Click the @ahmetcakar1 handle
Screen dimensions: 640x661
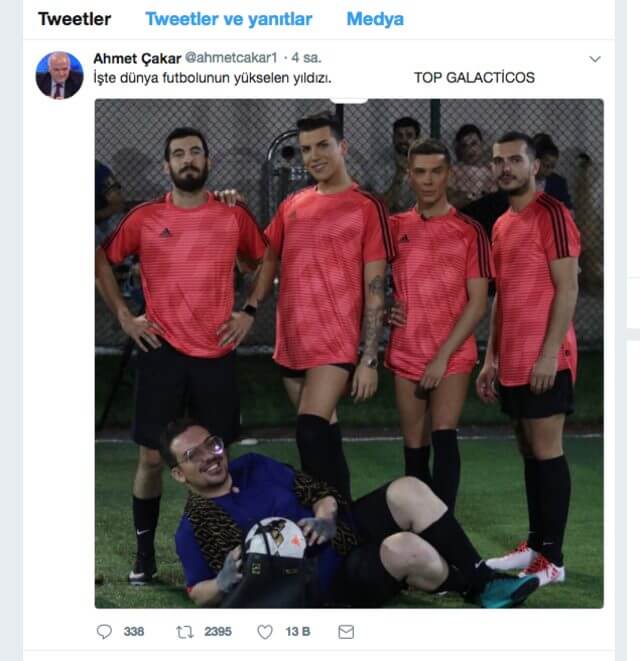231,58
